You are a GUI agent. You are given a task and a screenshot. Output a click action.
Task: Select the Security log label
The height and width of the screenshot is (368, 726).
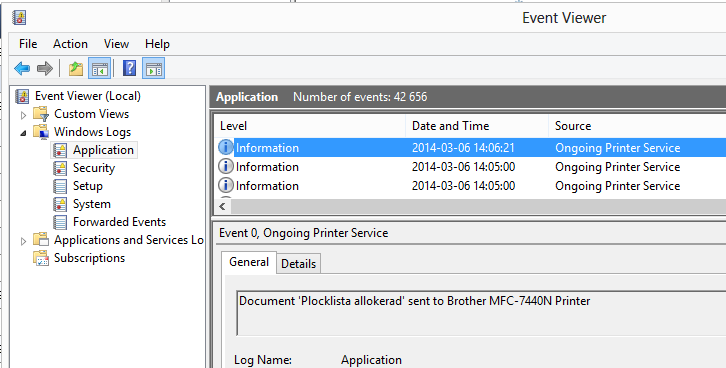click(x=94, y=168)
